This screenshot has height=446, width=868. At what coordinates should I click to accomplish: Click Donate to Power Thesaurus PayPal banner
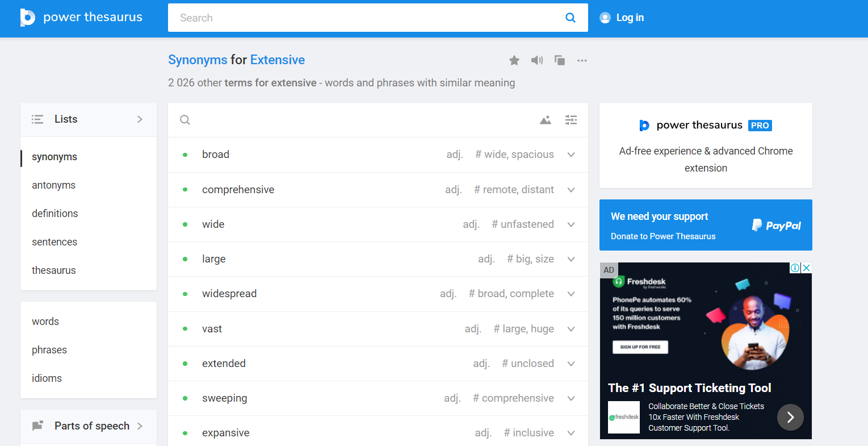[705, 225]
